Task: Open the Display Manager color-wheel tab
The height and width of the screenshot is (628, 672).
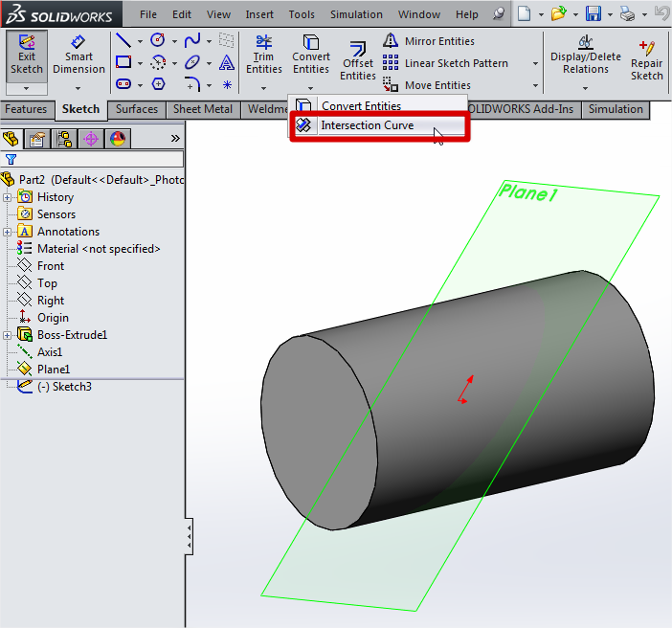Action: [x=117, y=139]
